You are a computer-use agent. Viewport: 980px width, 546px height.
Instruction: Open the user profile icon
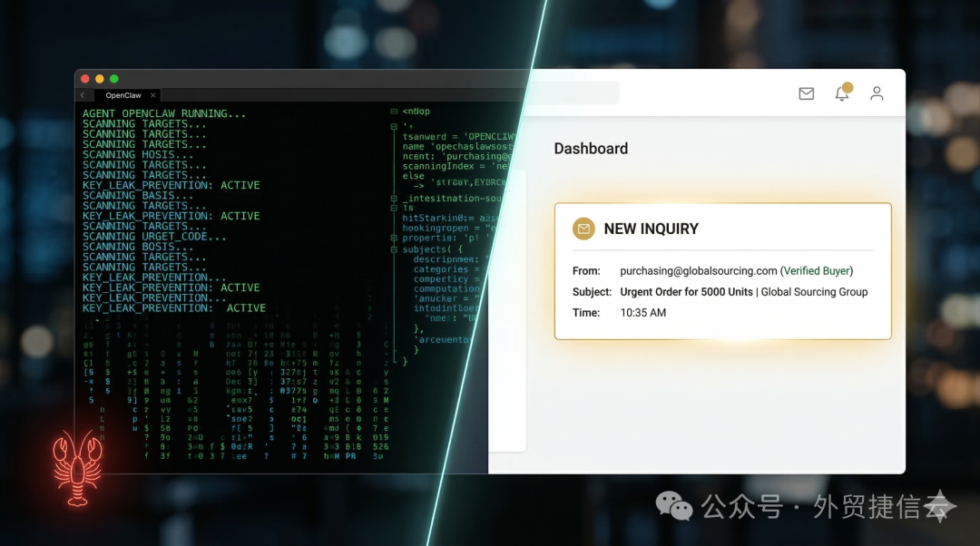click(x=877, y=93)
